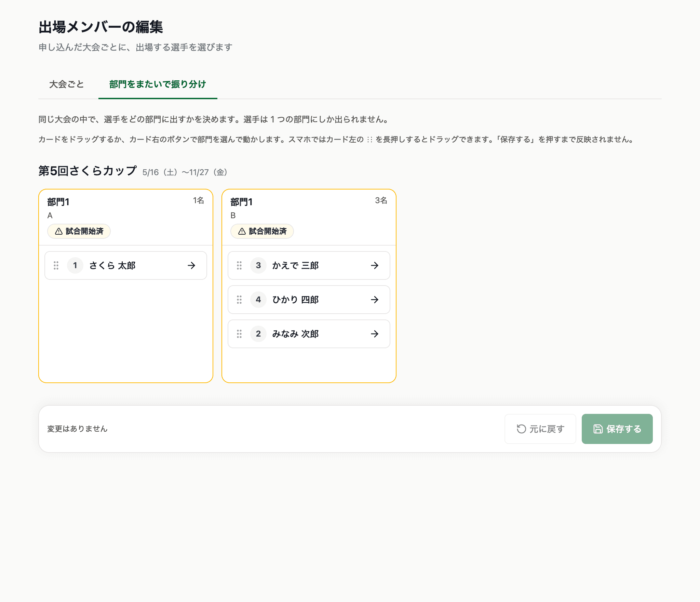Click the 保存する button
Screen dimensions: 700x602
617,429
